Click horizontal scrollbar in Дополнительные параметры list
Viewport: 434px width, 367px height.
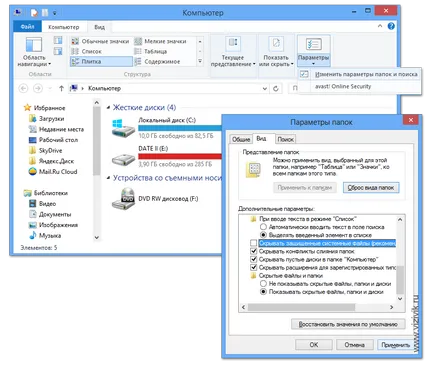tap(301, 307)
